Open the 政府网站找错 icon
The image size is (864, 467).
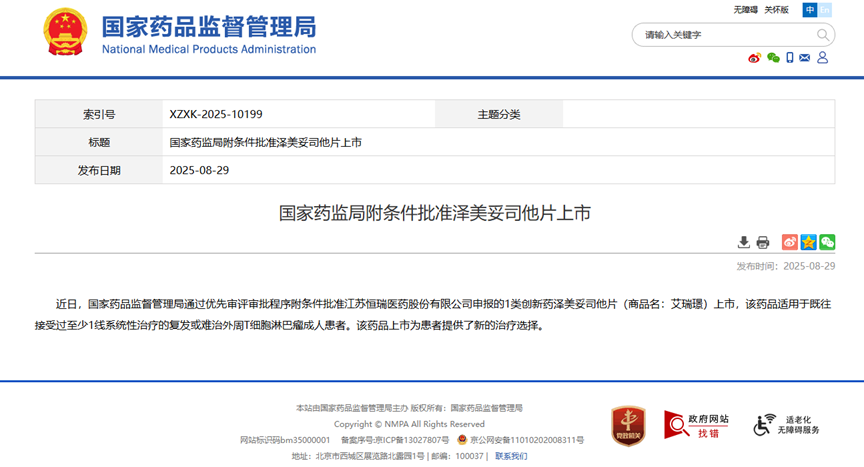click(x=696, y=425)
